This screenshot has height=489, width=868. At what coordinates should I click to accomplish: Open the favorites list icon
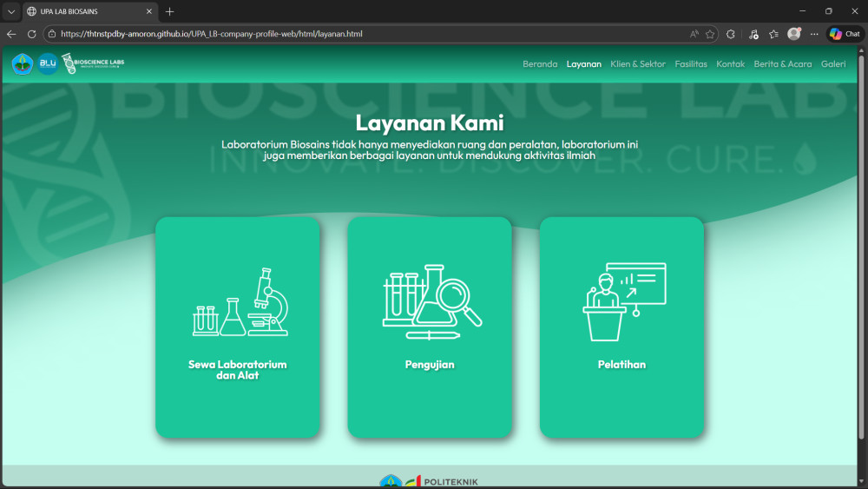tap(773, 34)
